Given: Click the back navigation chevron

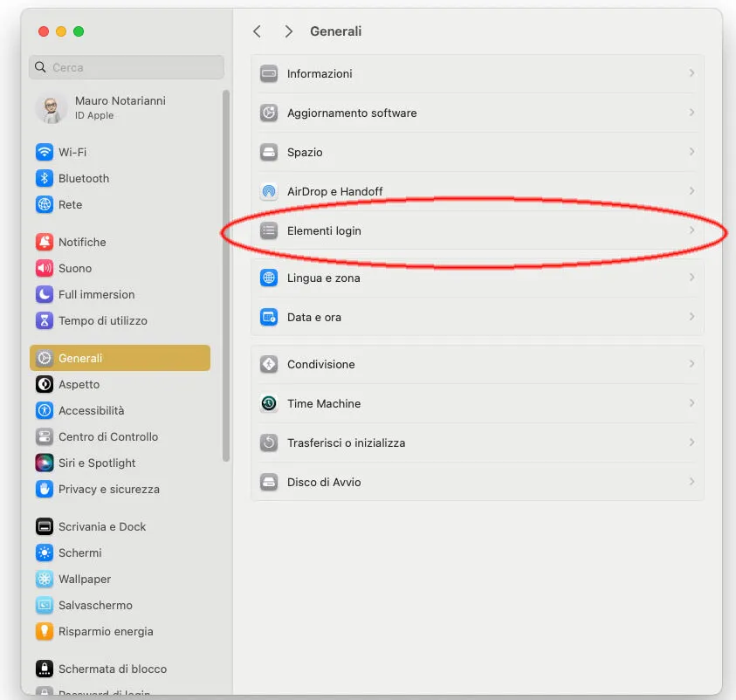Looking at the screenshot, I should pos(257,31).
